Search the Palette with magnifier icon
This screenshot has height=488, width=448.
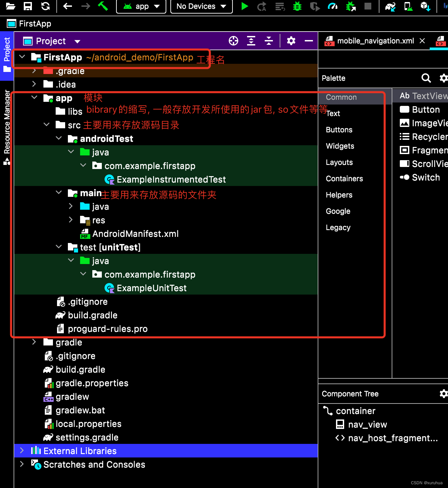(426, 78)
